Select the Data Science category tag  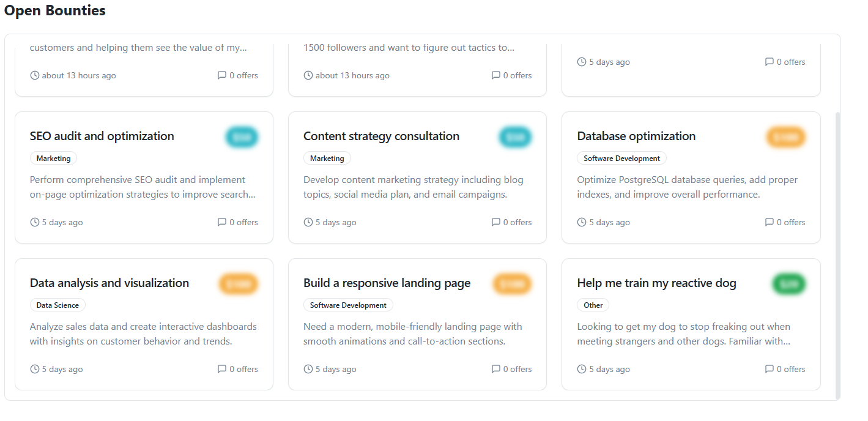click(57, 305)
